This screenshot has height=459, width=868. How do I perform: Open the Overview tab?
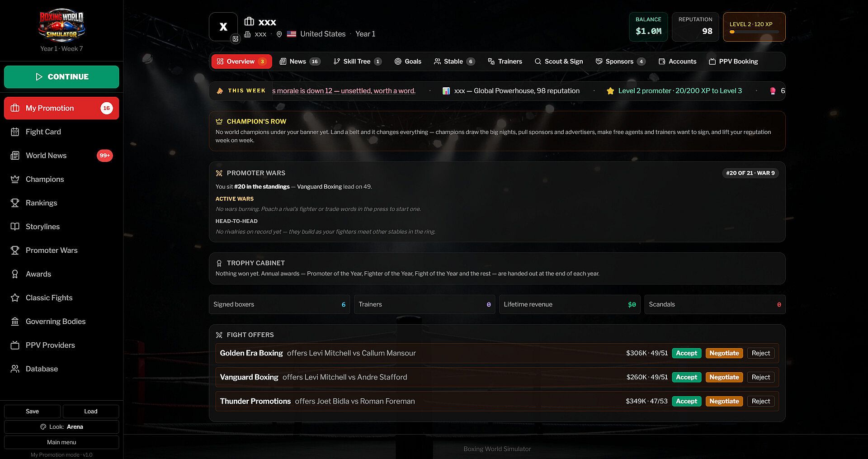[x=242, y=62]
